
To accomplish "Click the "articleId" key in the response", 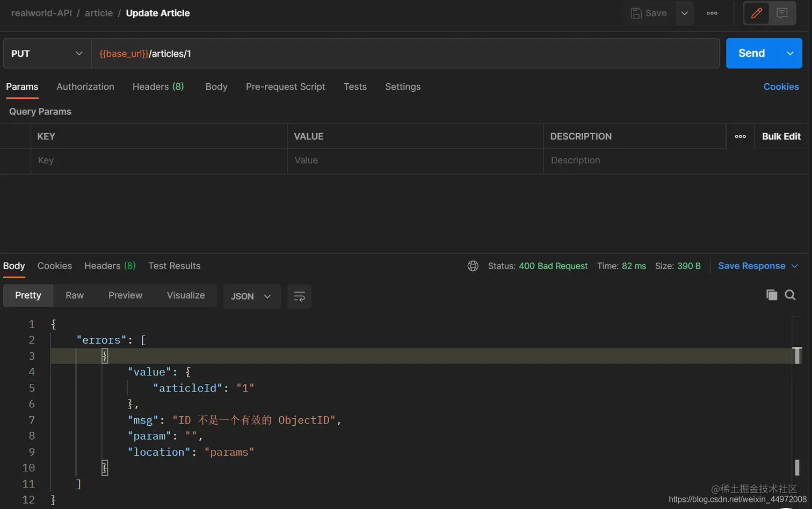I will point(187,388).
